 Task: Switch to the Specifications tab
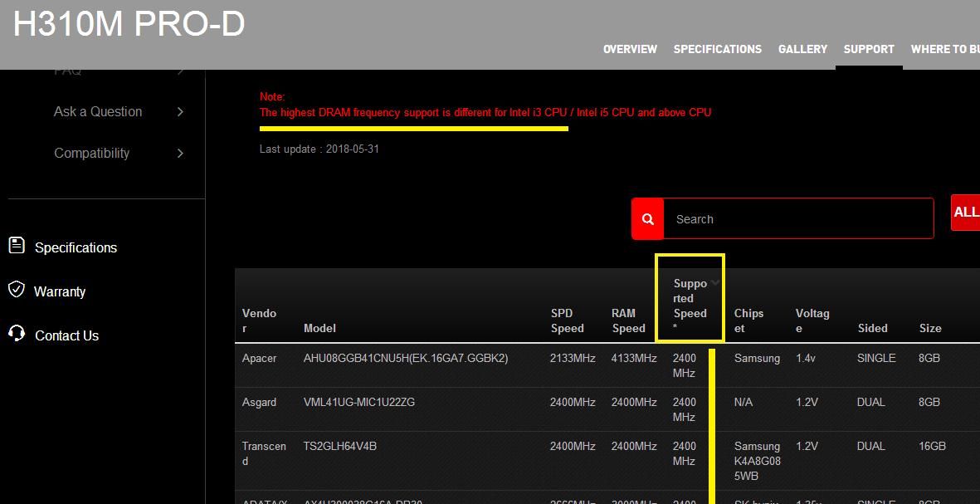[718, 49]
